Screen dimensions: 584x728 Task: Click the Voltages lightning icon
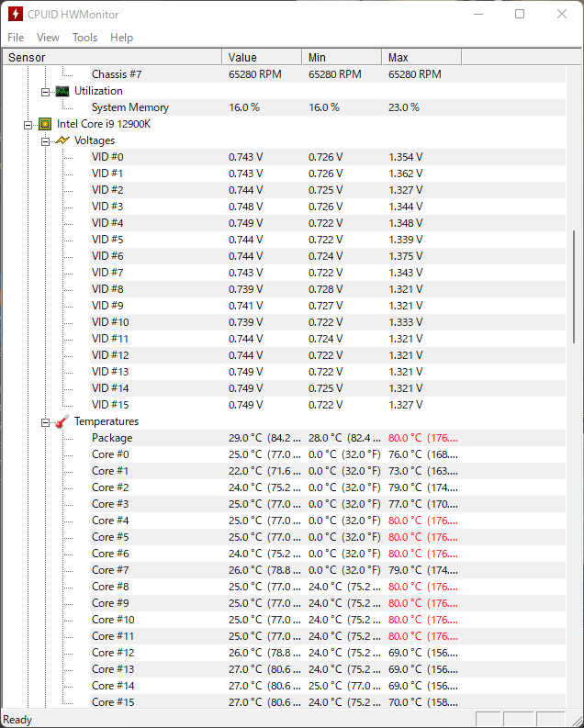tap(62, 140)
